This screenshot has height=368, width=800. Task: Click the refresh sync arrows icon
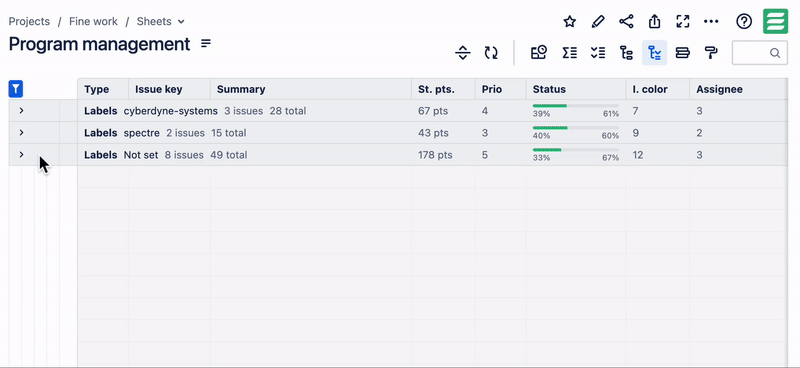point(491,53)
